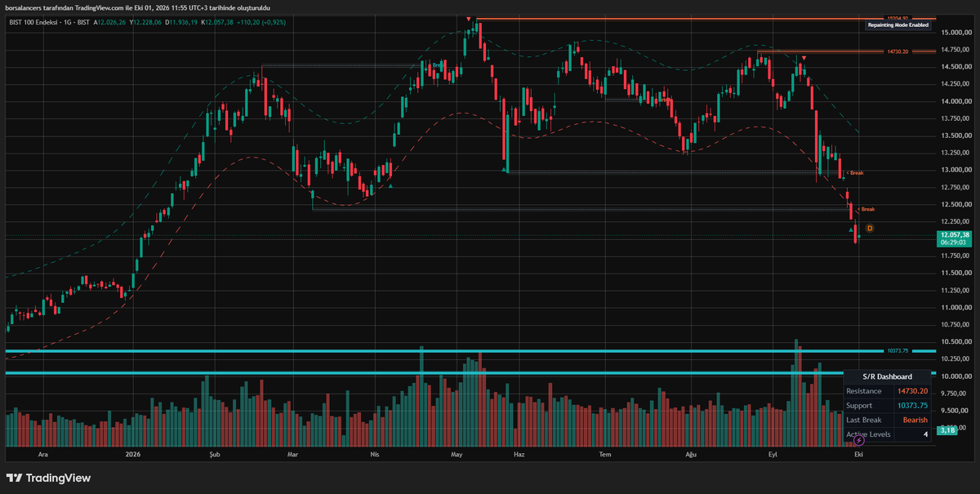980x494 pixels.
Task: Click the Ara month label on time axis
Action: [x=44, y=453]
